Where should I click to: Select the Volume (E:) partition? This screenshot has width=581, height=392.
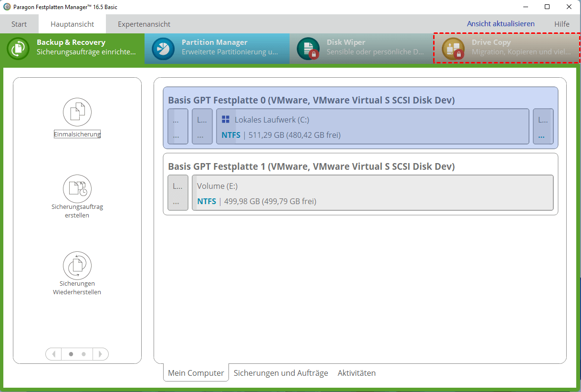click(x=373, y=193)
